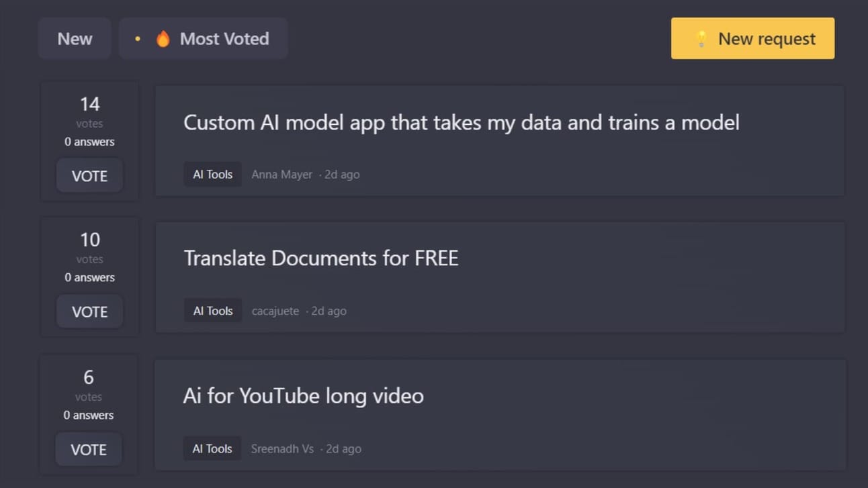The image size is (868, 488).
Task: Open the Custom AI model app request
Action: click(x=462, y=122)
